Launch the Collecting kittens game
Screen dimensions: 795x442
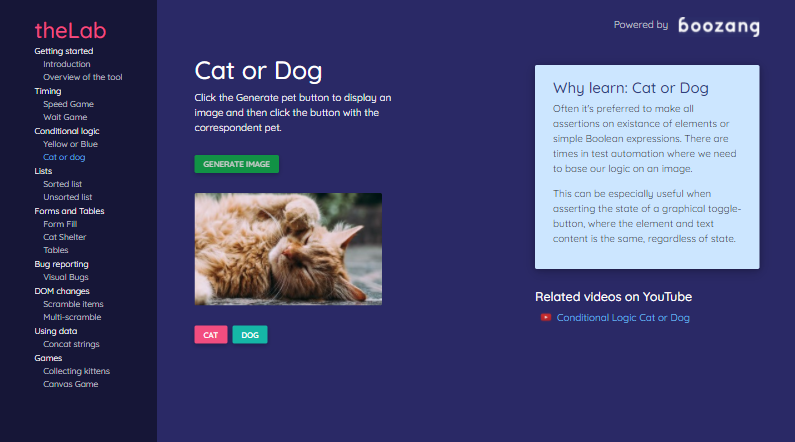pos(77,371)
